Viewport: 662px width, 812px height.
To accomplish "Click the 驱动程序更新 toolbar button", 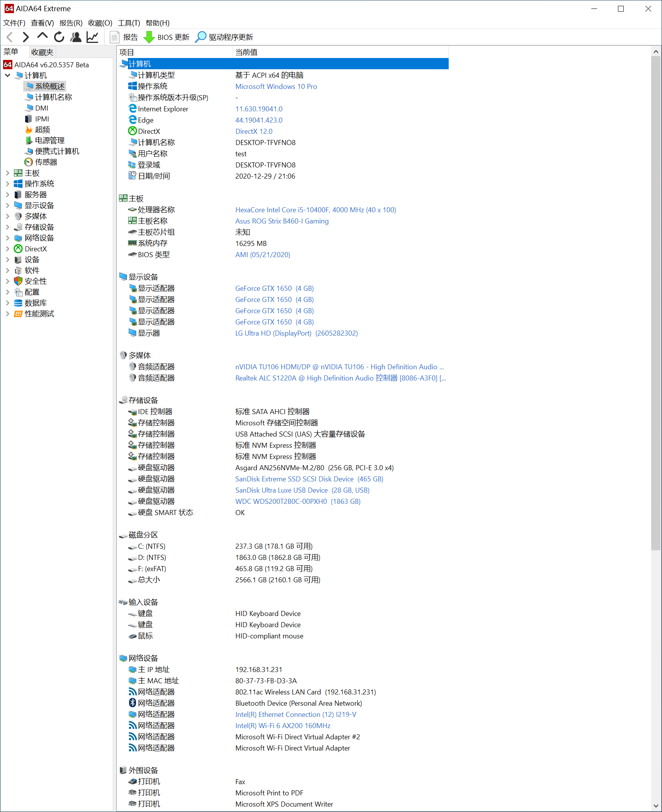I will tap(224, 37).
